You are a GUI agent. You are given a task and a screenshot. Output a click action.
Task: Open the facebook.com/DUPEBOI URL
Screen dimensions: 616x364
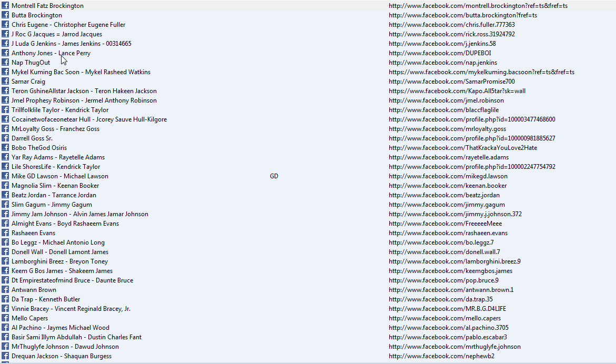click(439, 53)
